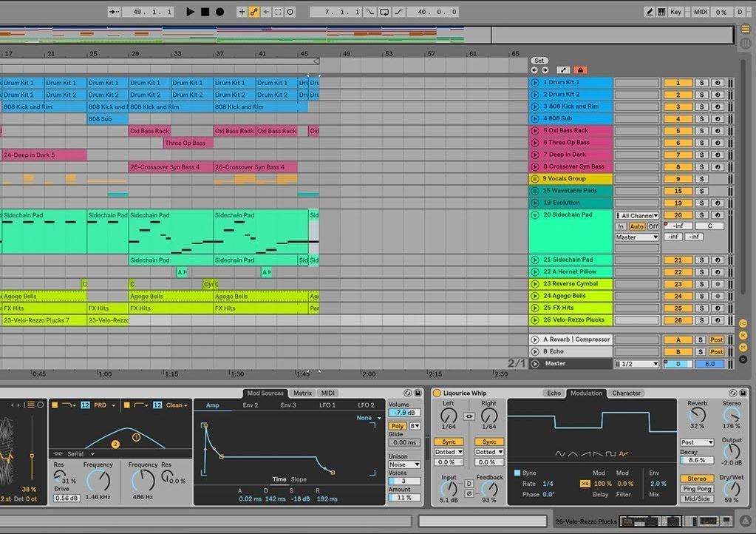Screen dimensions: 756x534
Task: Click the red envelope lock icon near Set
Action: point(580,69)
